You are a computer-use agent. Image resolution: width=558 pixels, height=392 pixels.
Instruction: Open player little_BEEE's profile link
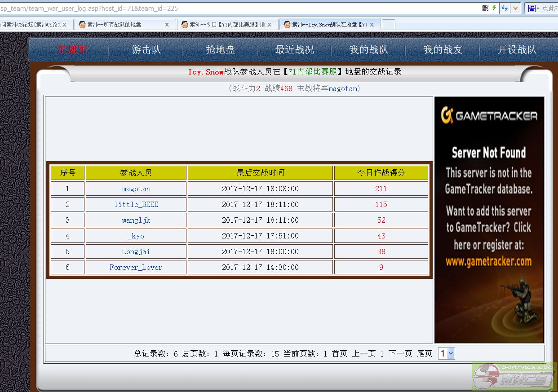pos(136,204)
